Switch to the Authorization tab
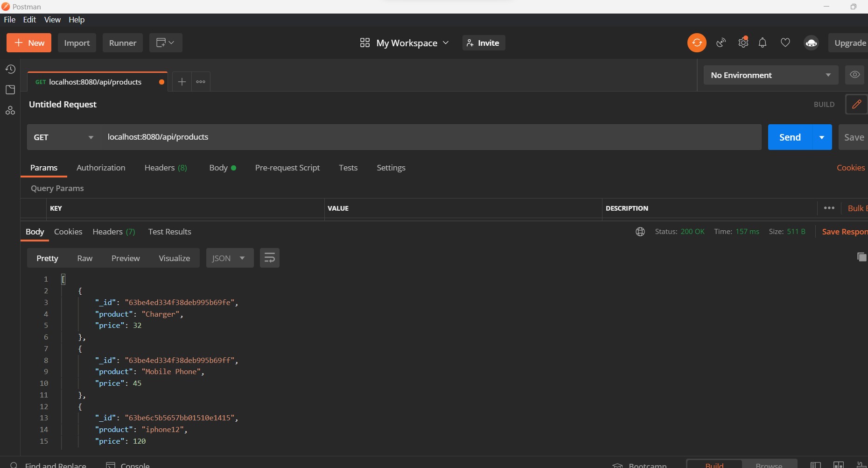The height and width of the screenshot is (468, 868). click(x=101, y=168)
